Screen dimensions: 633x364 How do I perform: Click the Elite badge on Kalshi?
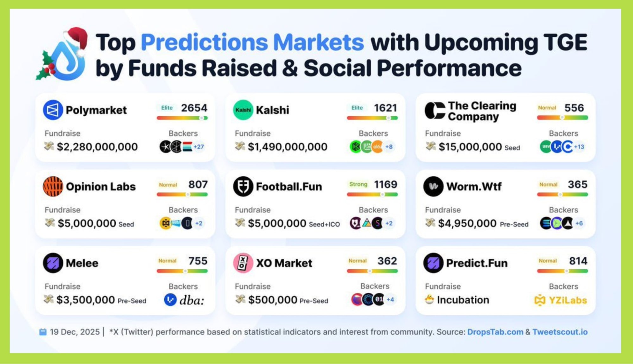(357, 108)
